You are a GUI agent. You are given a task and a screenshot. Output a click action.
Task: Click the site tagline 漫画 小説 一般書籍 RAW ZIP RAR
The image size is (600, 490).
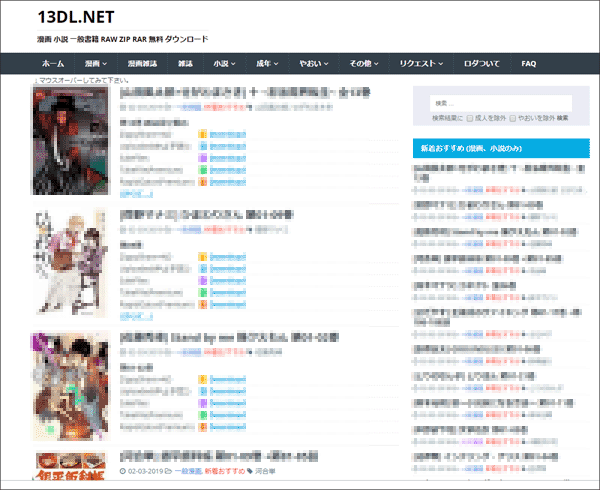coord(122,39)
